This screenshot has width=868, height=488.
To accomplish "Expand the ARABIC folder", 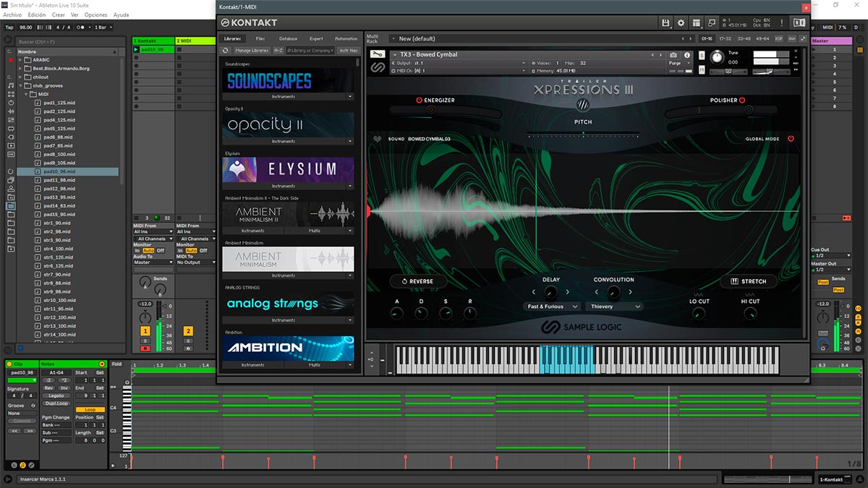I will point(20,59).
